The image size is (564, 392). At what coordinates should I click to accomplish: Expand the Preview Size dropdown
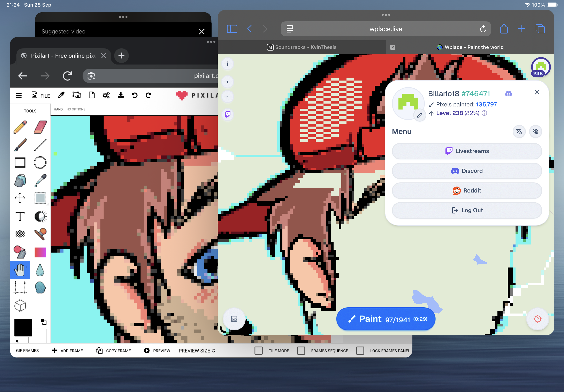[x=197, y=351]
